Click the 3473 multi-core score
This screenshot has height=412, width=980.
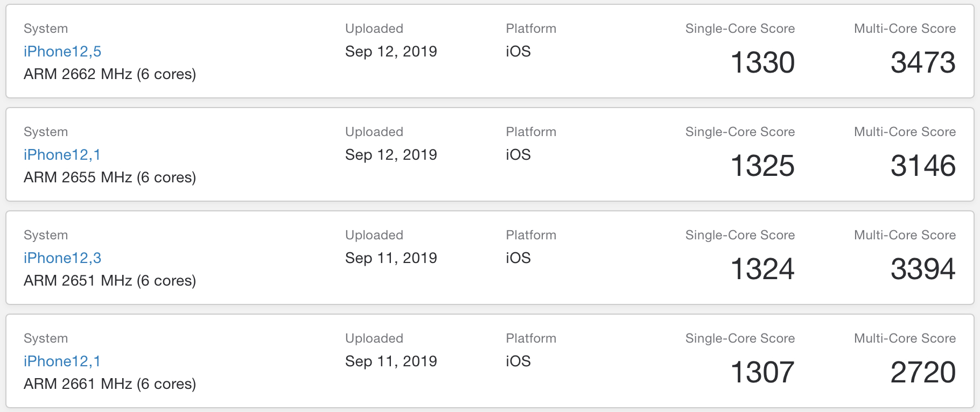(x=923, y=62)
